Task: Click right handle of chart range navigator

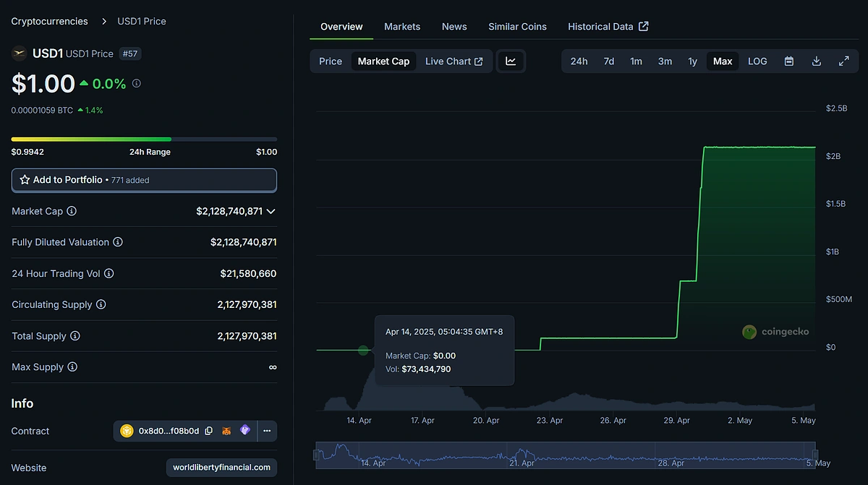Action: point(816,455)
